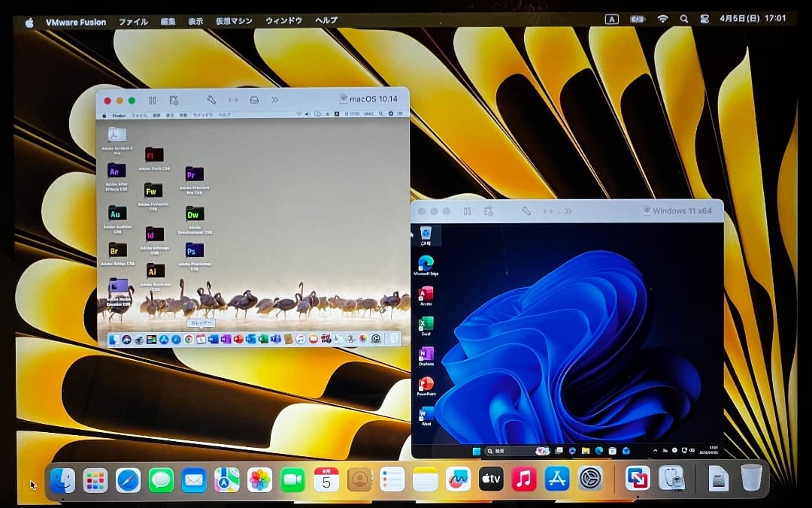Open Messages from the host Dock
This screenshot has height=508, width=812.
pyautogui.click(x=161, y=480)
